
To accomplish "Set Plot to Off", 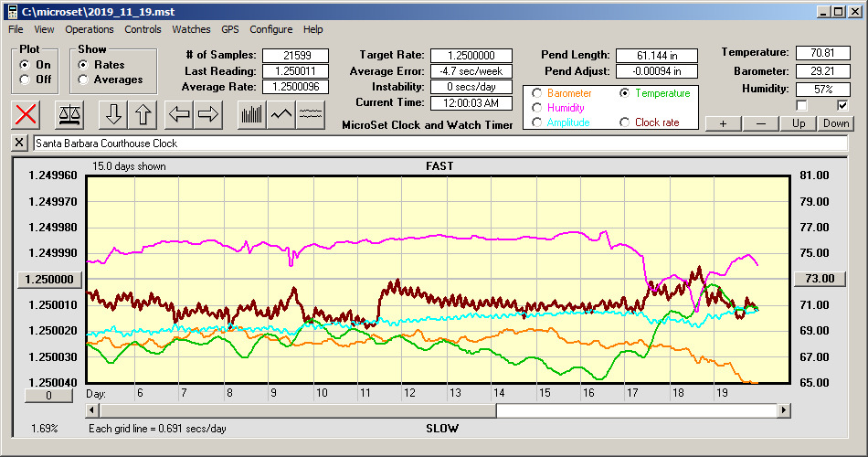I will [25, 80].
